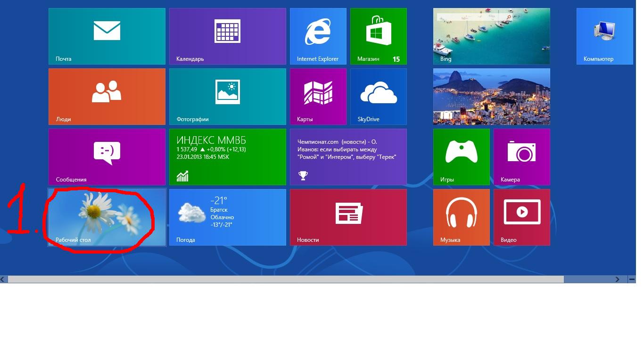This screenshot has width=644, height=362.
Task: Open the Люди people tile
Action: tap(107, 97)
